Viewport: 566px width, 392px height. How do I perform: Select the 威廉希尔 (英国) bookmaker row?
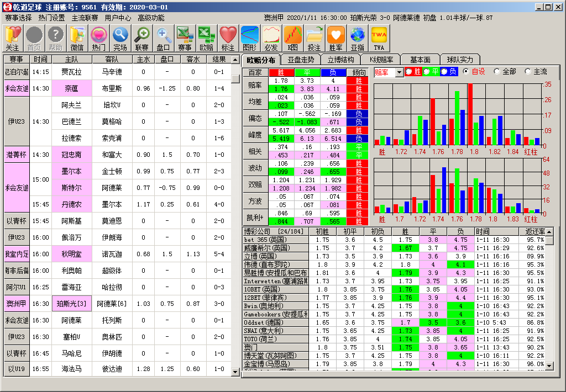(x=394, y=248)
